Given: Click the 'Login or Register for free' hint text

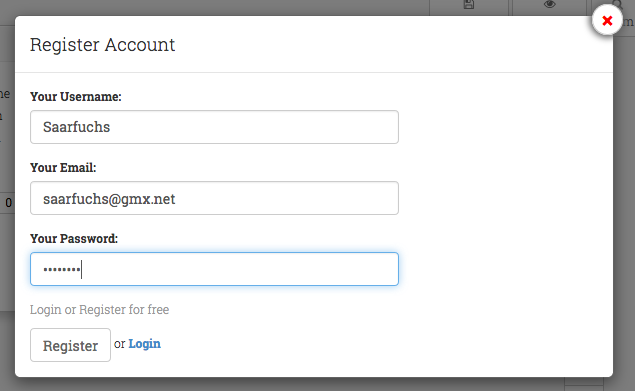Looking at the screenshot, I should [100, 310].
